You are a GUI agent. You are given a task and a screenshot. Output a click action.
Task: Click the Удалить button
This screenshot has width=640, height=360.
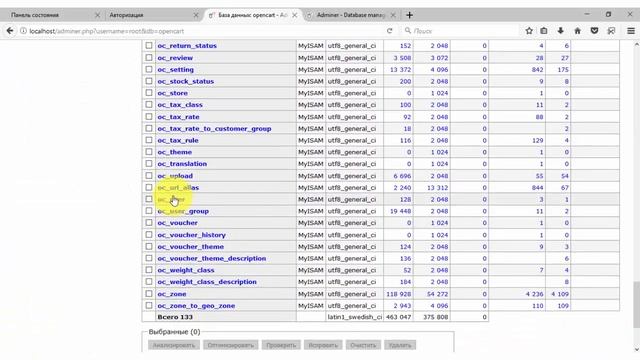point(400,345)
